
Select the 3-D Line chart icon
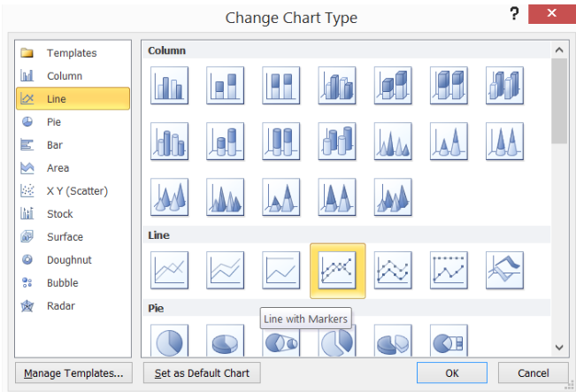pos(504,271)
